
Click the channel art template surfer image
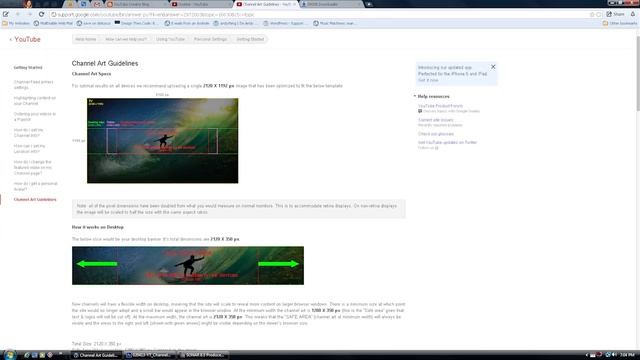coord(162,141)
